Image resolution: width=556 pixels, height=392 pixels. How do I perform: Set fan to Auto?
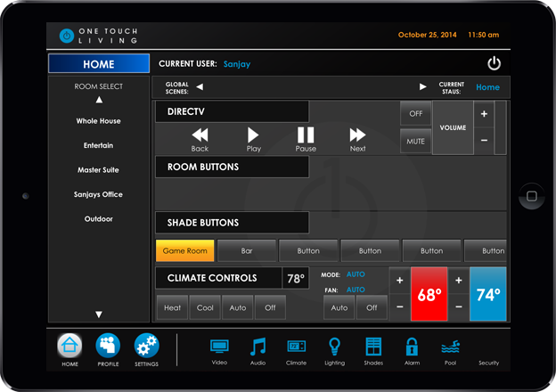339,307
